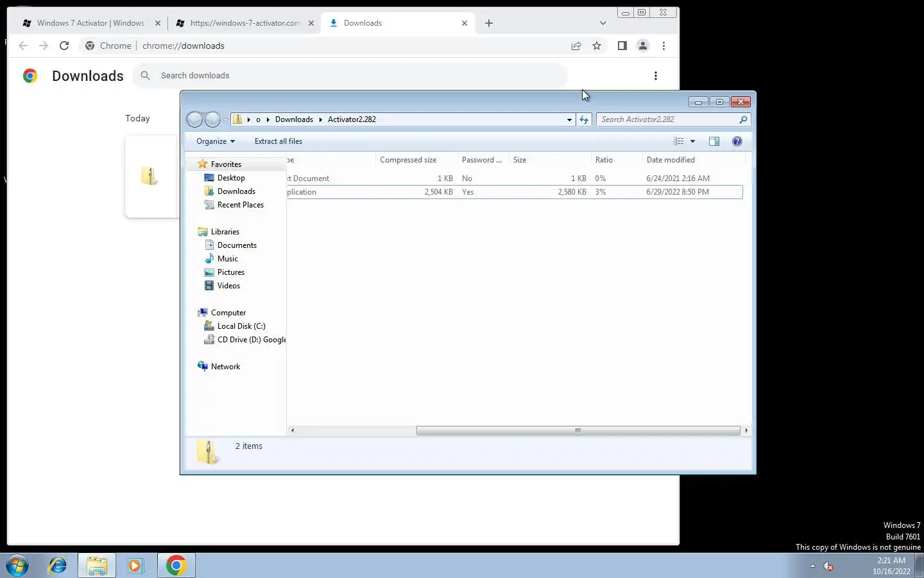Open the Videos library
This screenshot has height=578, width=924.
[228, 286]
